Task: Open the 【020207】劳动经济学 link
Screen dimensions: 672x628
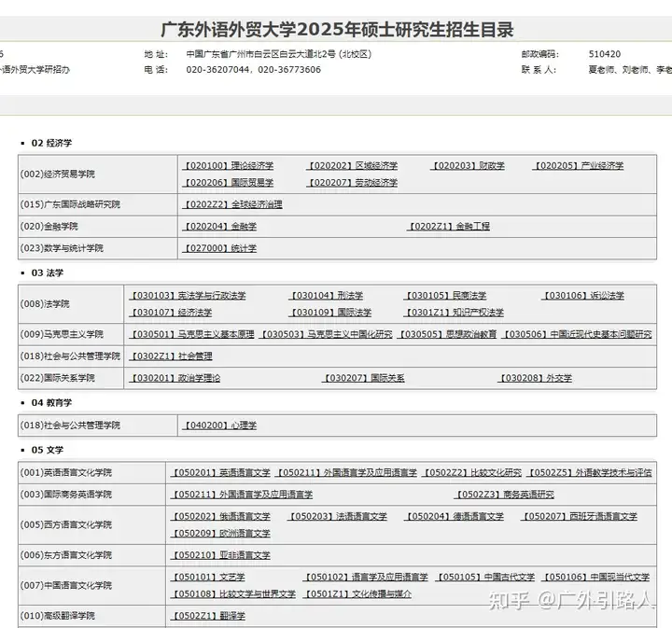Action: point(352,183)
